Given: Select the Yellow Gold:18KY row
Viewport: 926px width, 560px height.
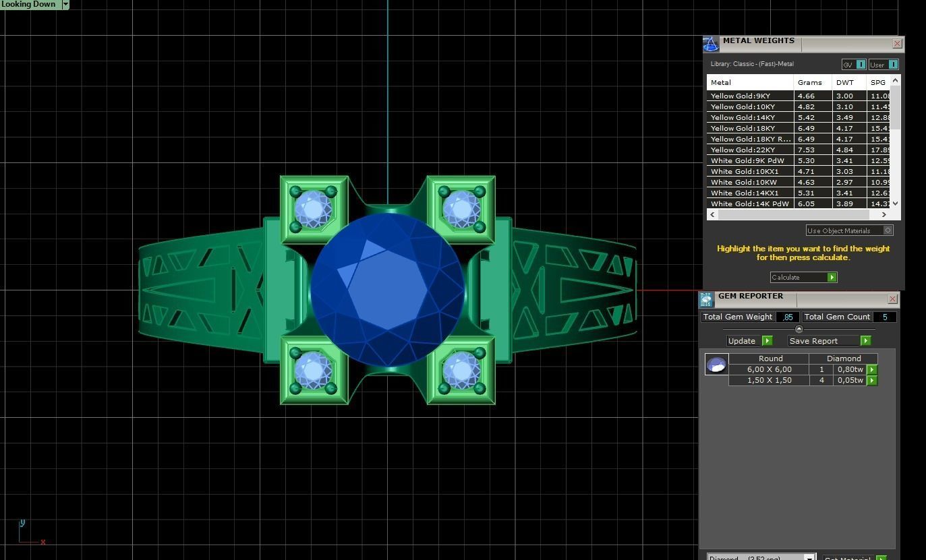Looking at the screenshot, I should (799, 128).
